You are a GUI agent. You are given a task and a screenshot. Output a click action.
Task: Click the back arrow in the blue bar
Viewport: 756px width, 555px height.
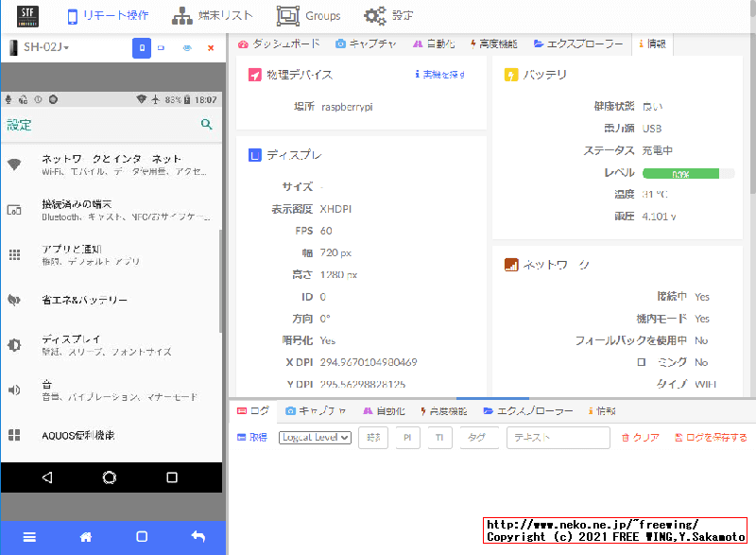197,536
